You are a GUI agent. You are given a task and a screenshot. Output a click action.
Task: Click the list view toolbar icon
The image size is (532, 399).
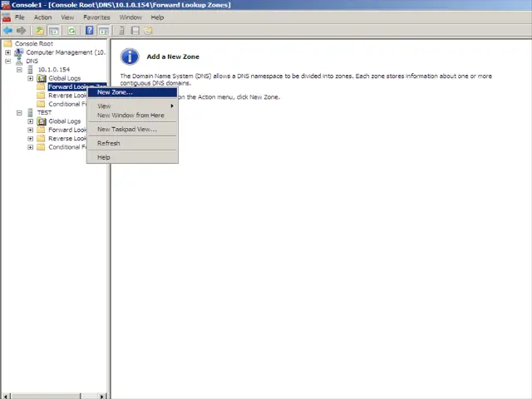point(135,31)
